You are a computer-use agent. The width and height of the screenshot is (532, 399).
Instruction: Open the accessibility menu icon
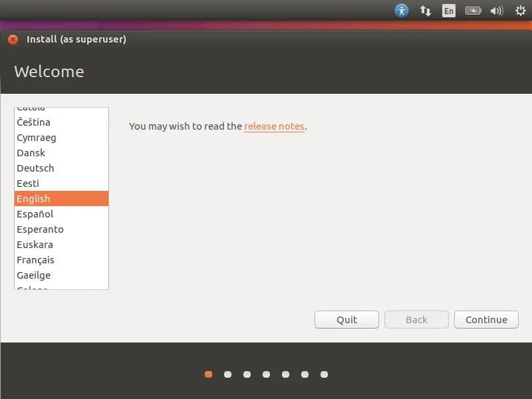pos(402,11)
